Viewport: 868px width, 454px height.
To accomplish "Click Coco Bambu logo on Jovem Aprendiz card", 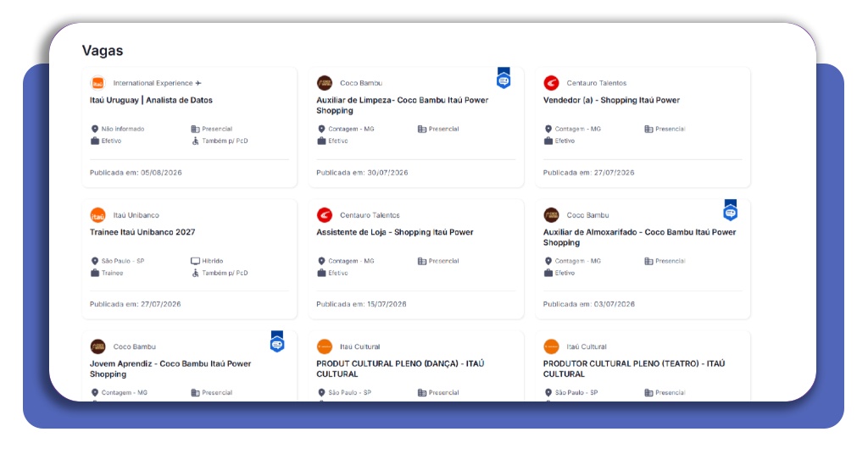I will coord(98,346).
